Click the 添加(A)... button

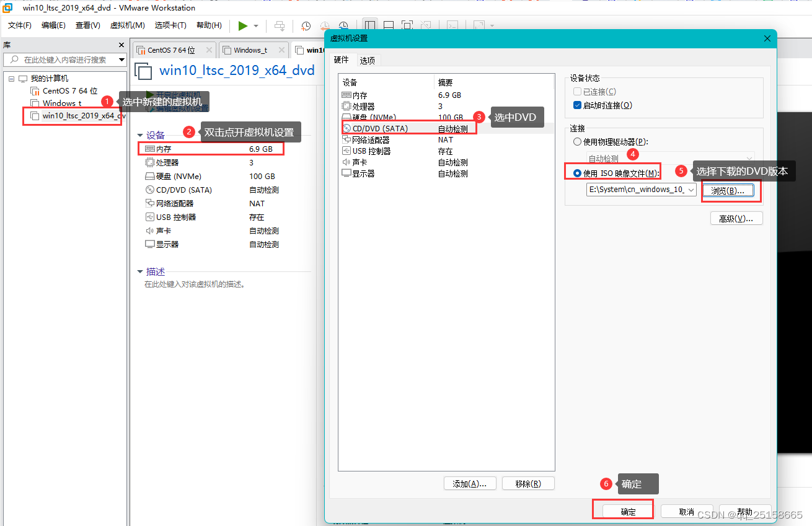pos(469,484)
